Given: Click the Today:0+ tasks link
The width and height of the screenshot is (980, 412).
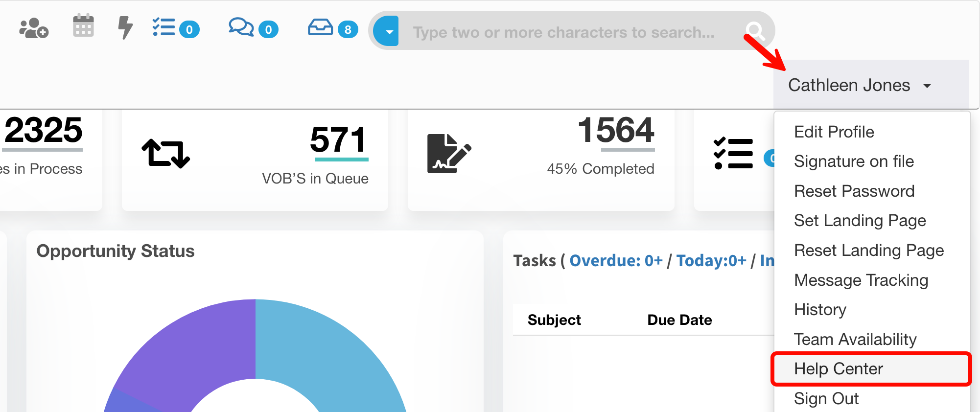Looking at the screenshot, I should pyautogui.click(x=711, y=261).
